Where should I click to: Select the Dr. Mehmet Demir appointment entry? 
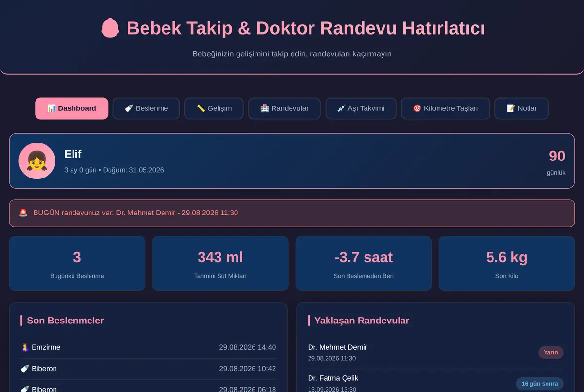[x=436, y=353]
